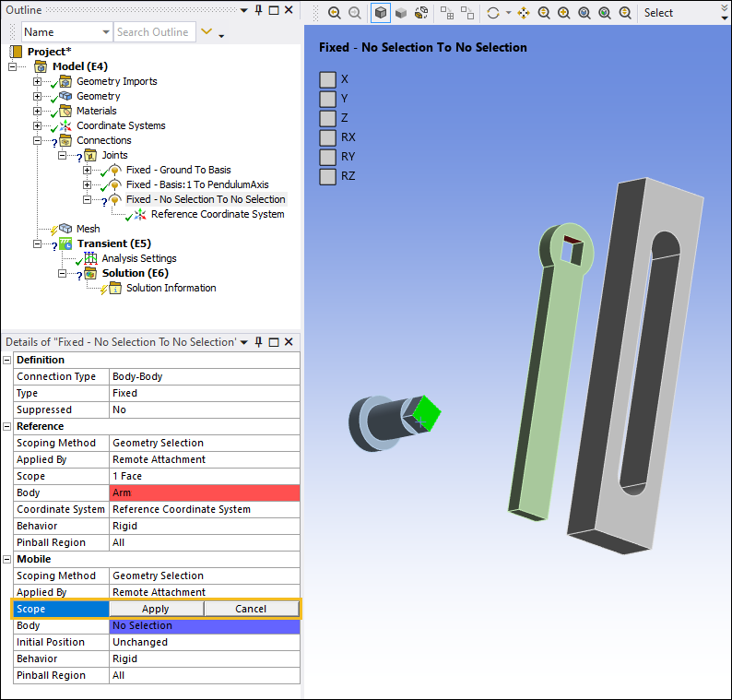The image size is (732, 700).
Task: Collapse the Definition section
Action: pos(8,360)
